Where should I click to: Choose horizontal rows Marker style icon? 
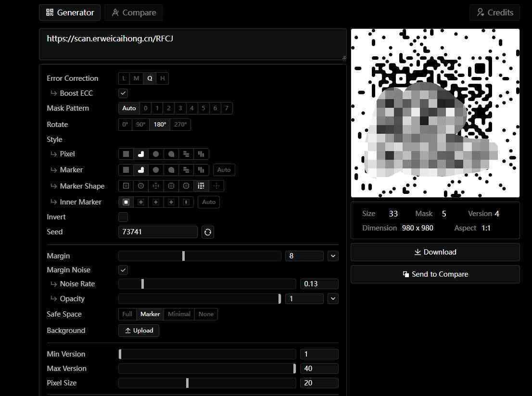click(x=186, y=170)
